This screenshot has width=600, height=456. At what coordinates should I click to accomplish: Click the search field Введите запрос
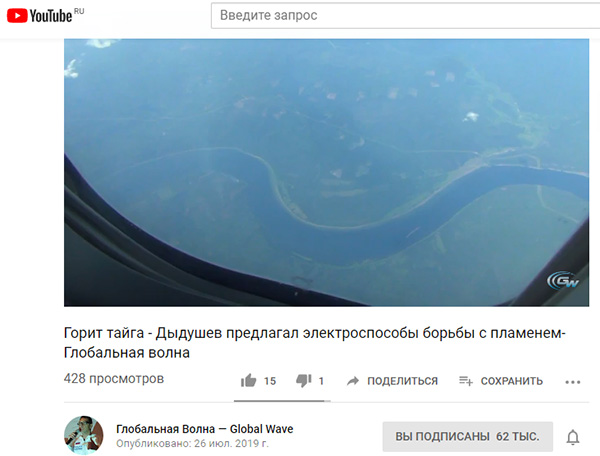point(405,15)
